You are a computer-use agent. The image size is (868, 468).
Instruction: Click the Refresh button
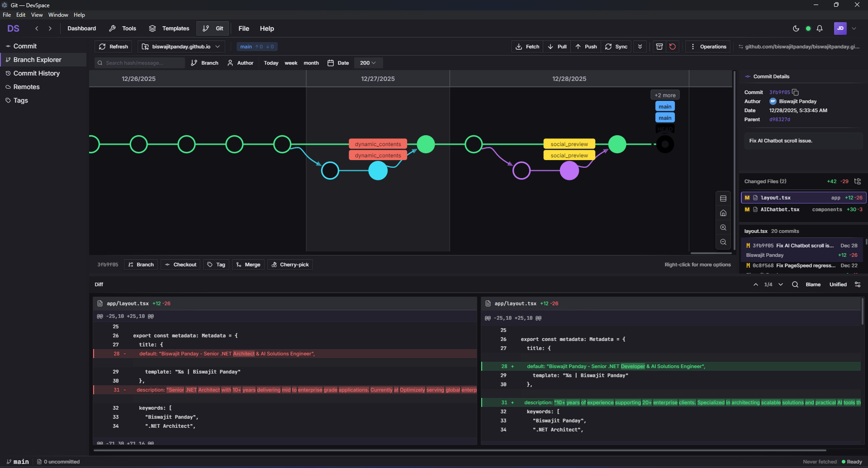tap(114, 47)
